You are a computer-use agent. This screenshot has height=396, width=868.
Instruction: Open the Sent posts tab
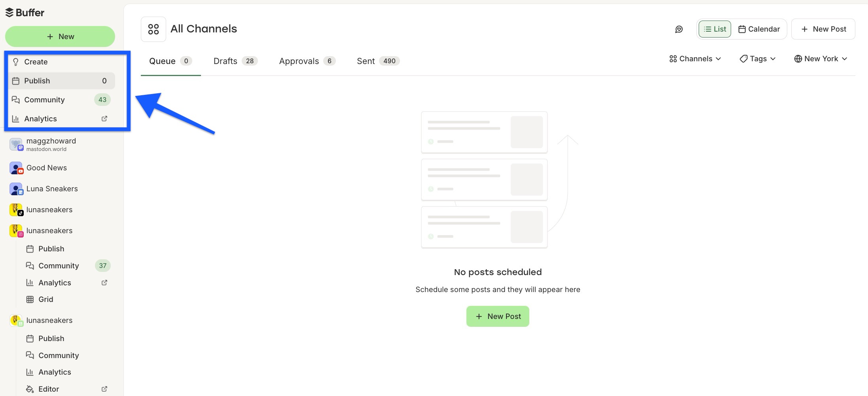tap(366, 61)
